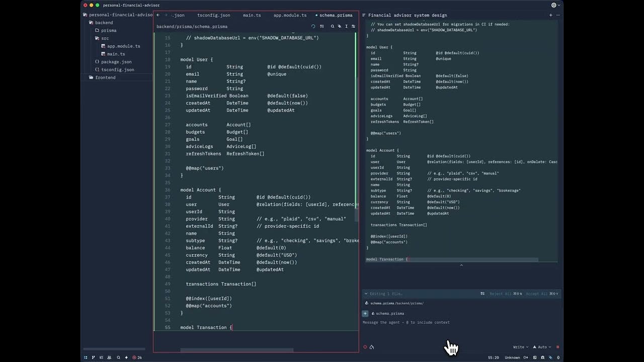
Task: Toggle the terminal panel icon in status bar
Action: point(535,357)
